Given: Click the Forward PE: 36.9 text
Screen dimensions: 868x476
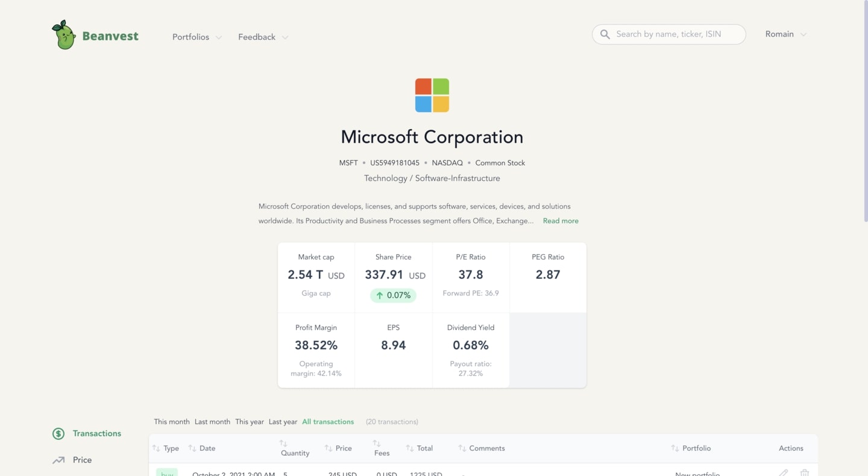Looking at the screenshot, I should coord(471,293).
